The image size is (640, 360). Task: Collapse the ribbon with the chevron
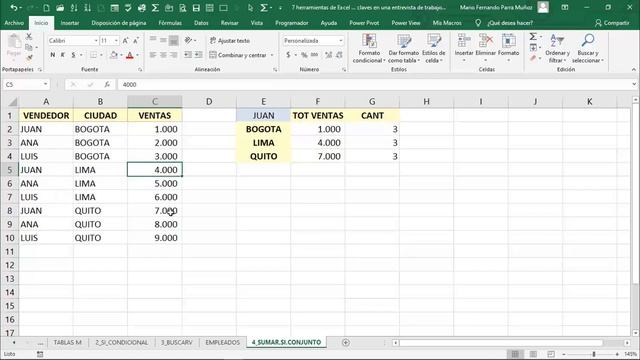[633, 69]
